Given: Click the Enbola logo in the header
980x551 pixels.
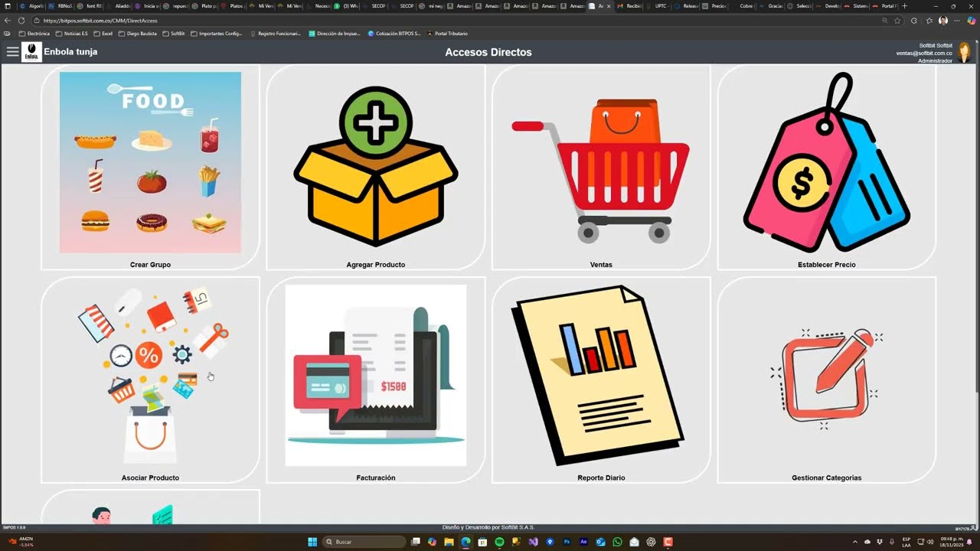Looking at the screenshot, I should (31, 52).
